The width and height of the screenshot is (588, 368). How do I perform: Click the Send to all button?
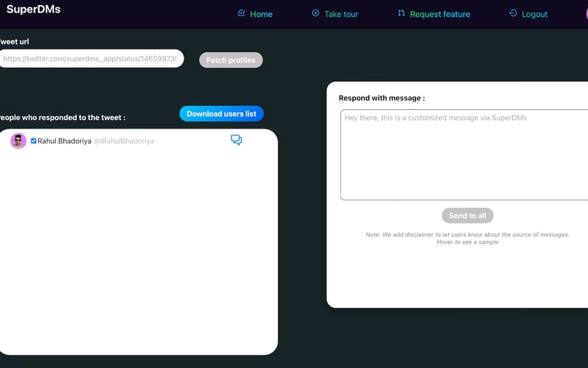coord(467,216)
